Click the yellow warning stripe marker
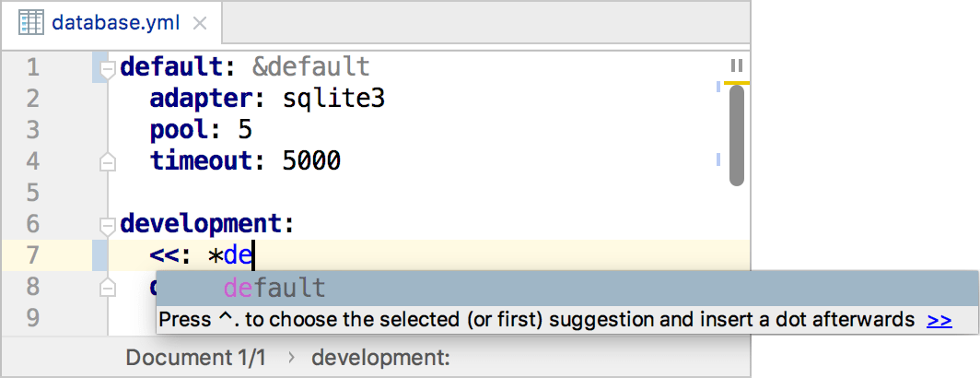The width and height of the screenshot is (980, 378). (x=736, y=83)
